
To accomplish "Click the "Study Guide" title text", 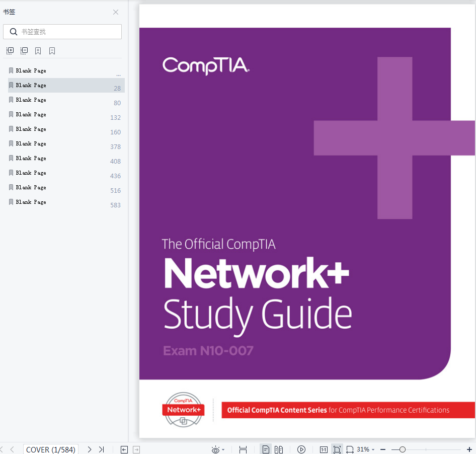I will point(258,316).
